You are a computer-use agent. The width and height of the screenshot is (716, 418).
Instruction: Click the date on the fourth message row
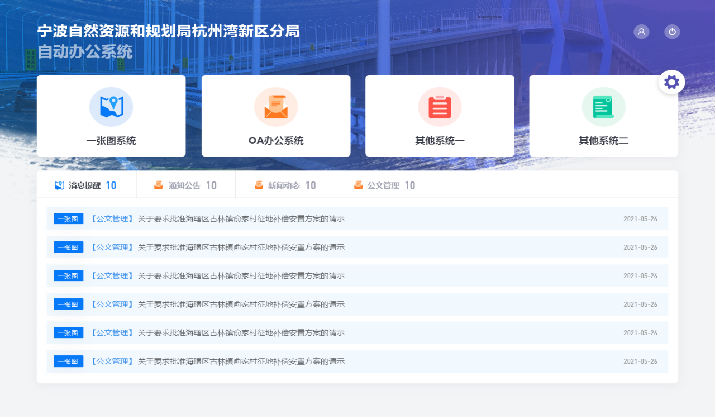pyautogui.click(x=640, y=303)
